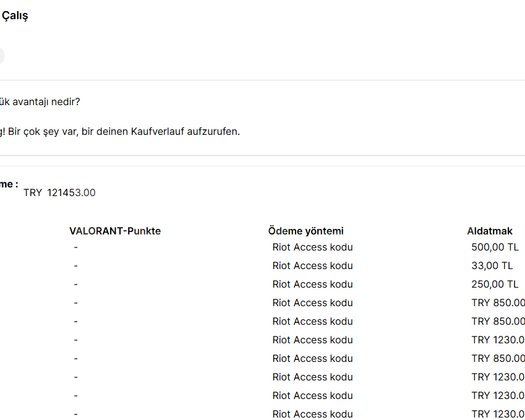Click the Ödeme yöntemi column header

click(306, 231)
